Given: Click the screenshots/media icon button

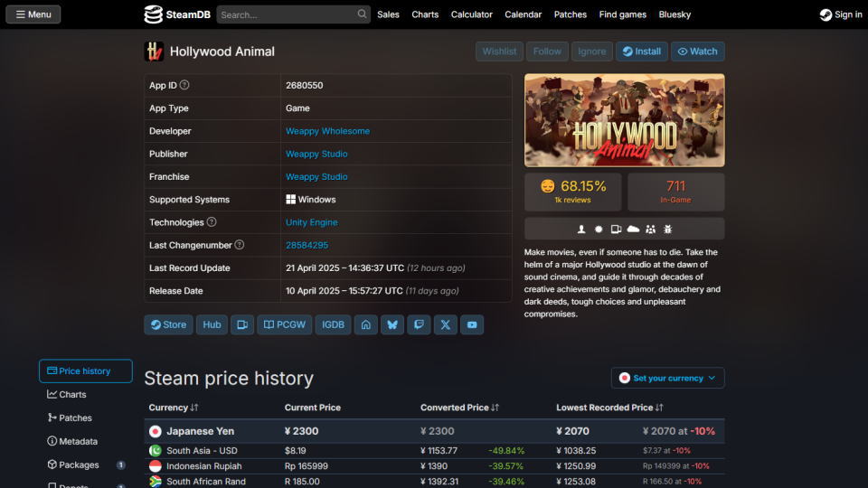Looking at the screenshot, I should (242, 324).
